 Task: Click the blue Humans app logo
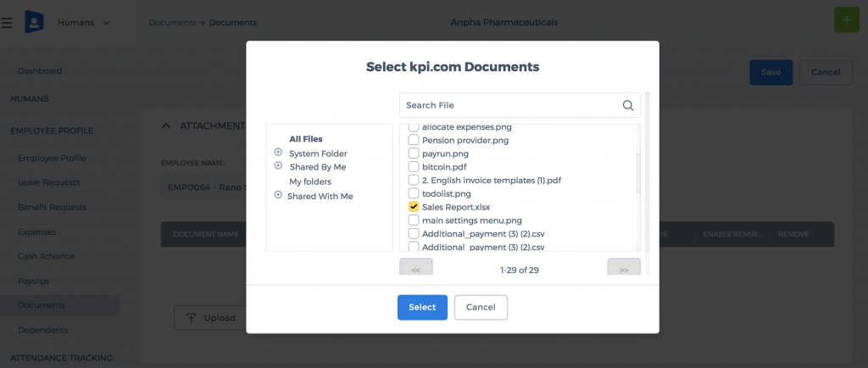(x=34, y=22)
